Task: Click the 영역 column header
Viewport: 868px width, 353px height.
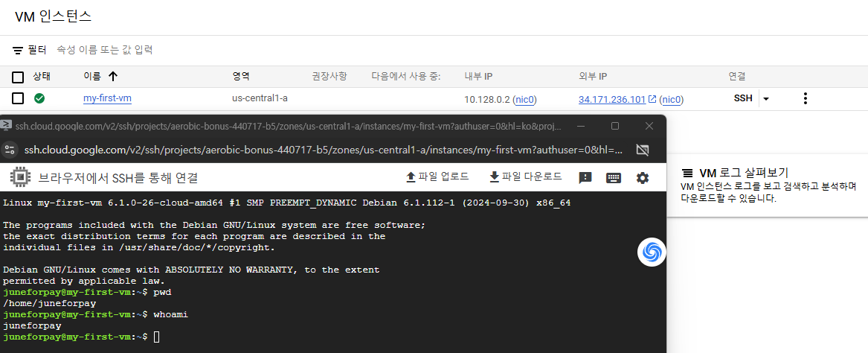Action: tap(241, 77)
